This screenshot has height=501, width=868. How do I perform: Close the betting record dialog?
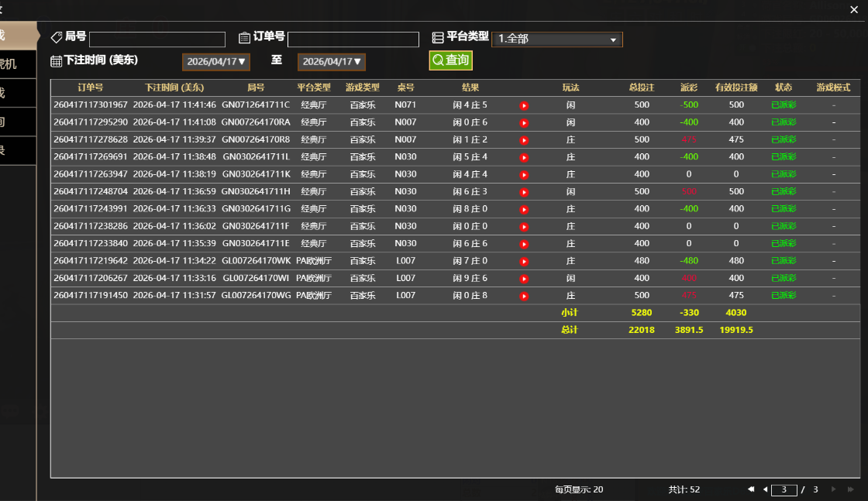[854, 9]
